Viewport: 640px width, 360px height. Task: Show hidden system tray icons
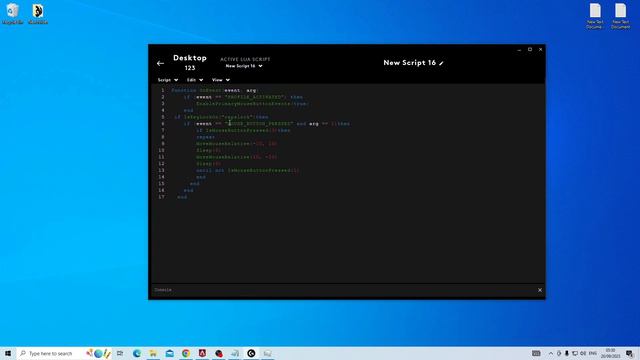pos(551,353)
